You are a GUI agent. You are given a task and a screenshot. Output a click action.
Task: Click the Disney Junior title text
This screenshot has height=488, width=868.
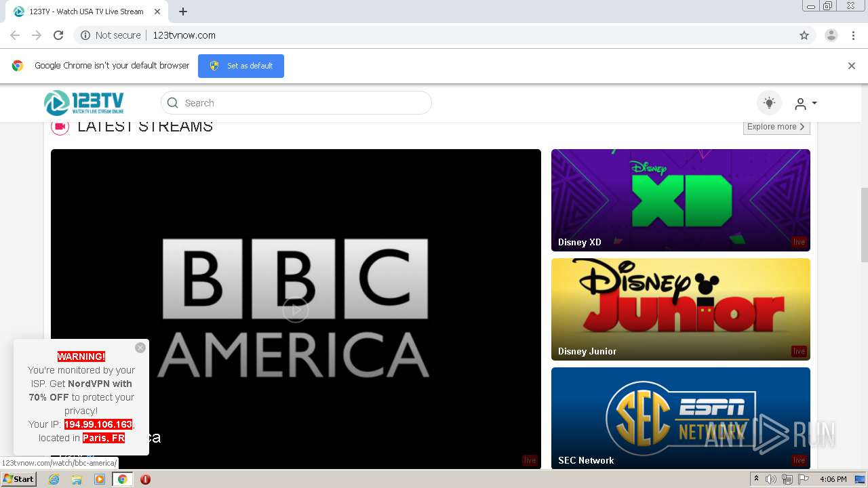(x=587, y=351)
